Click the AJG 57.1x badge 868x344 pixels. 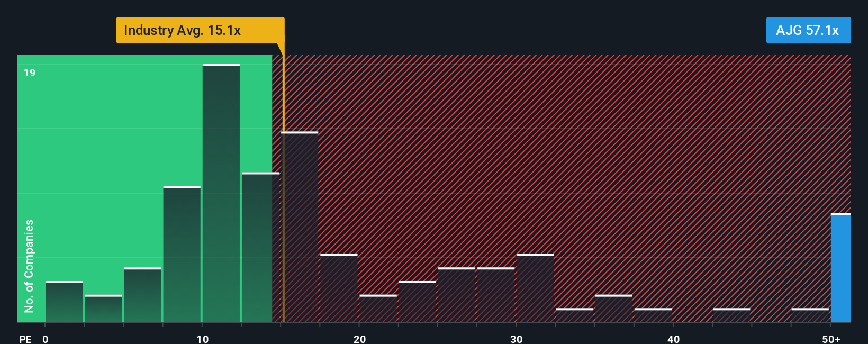coord(808,30)
